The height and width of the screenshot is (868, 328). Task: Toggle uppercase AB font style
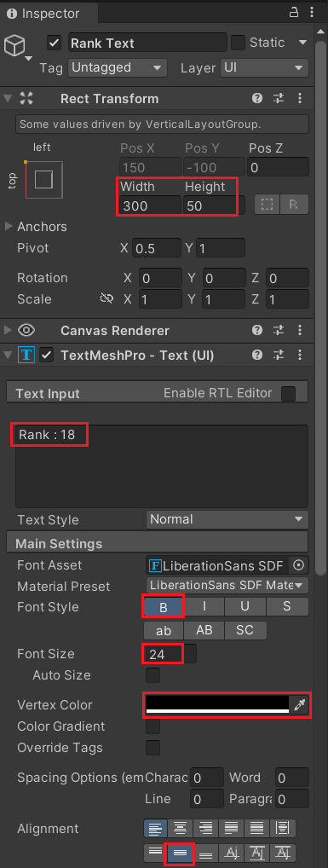204,630
